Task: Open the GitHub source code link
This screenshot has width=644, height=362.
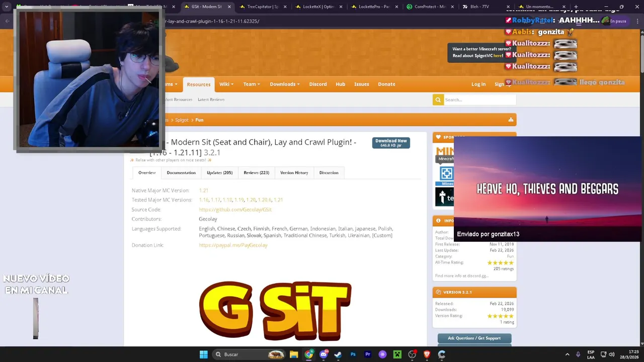Action: [x=235, y=210]
